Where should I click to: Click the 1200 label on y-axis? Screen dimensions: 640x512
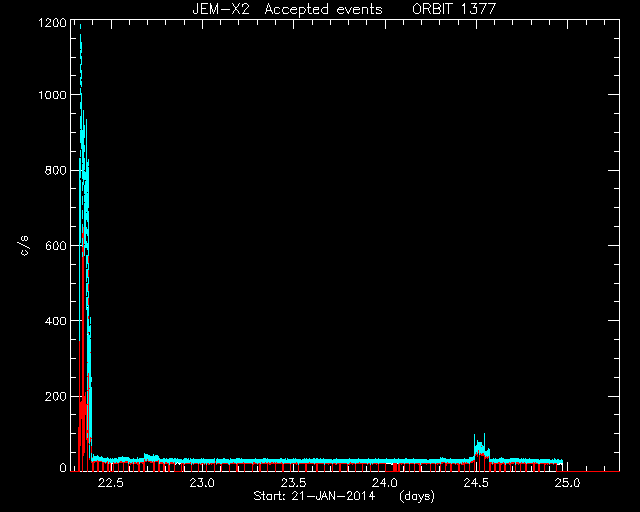tap(52, 22)
